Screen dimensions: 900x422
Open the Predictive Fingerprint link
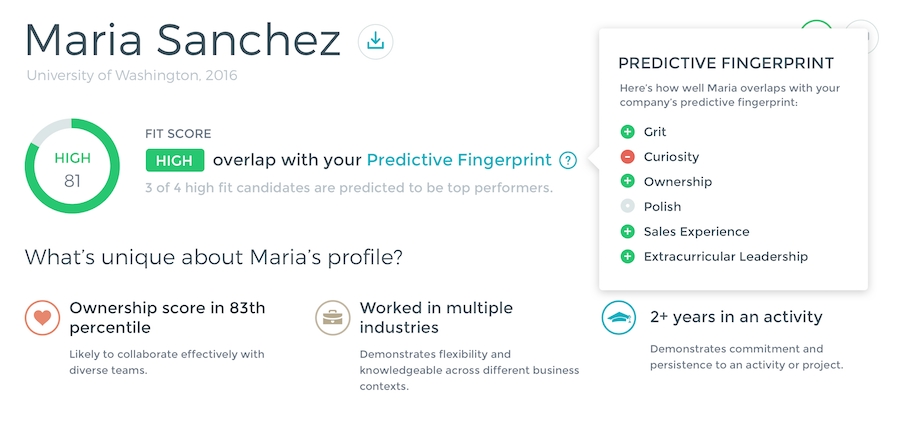click(459, 160)
